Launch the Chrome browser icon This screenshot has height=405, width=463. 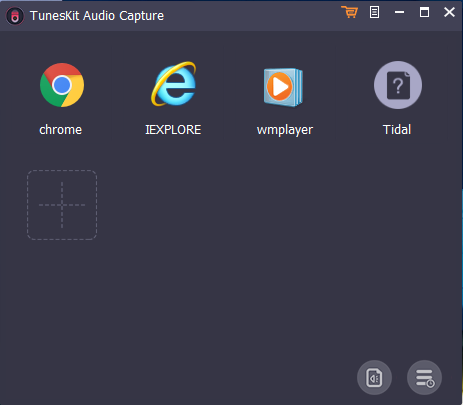62,85
